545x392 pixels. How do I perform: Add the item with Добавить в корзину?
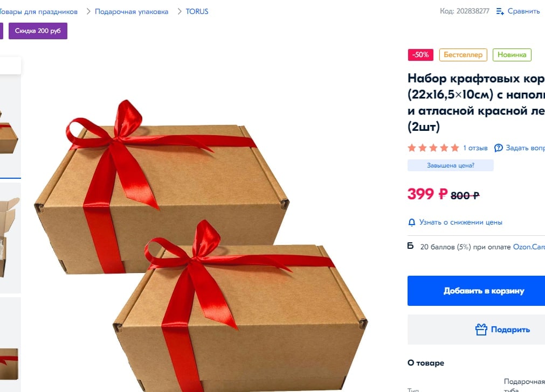(x=476, y=291)
